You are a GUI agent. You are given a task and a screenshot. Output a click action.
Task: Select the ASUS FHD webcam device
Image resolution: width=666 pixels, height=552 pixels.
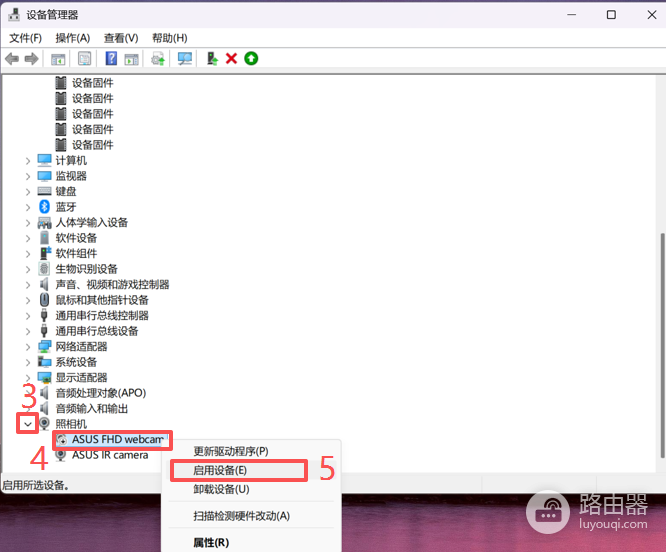[118, 439]
